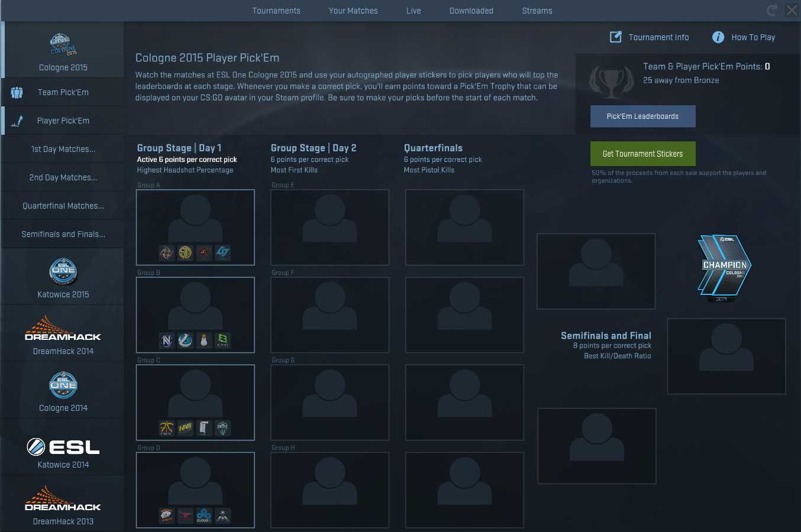This screenshot has width=801, height=532.
Task: Pick the Kinguin penguin logo in Group B
Action: [204, 340]
